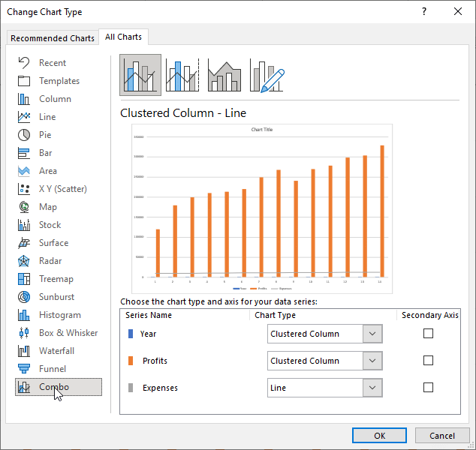476x450 pixels.
Task: Choose the Sunburst label in category list
Action: point(56,297)
